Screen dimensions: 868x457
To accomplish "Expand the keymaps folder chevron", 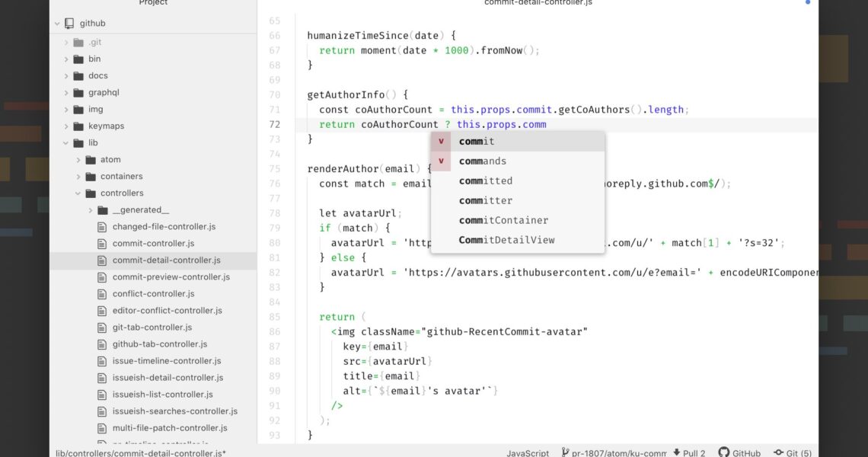I will 66,126.
